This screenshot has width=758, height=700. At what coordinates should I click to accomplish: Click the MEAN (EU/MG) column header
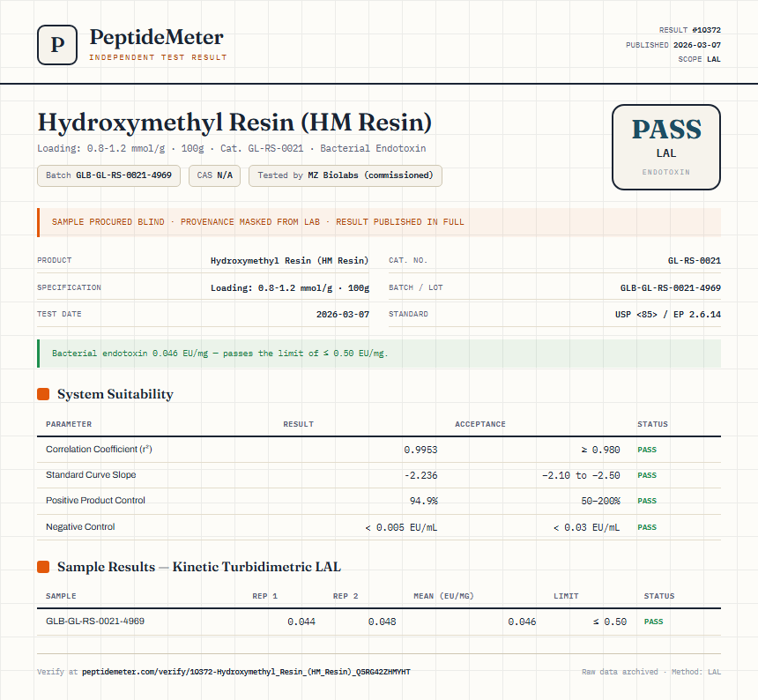point(443,596)
